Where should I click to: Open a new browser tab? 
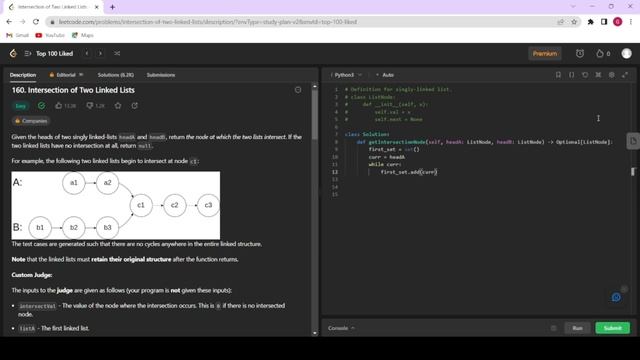point(112,7)
